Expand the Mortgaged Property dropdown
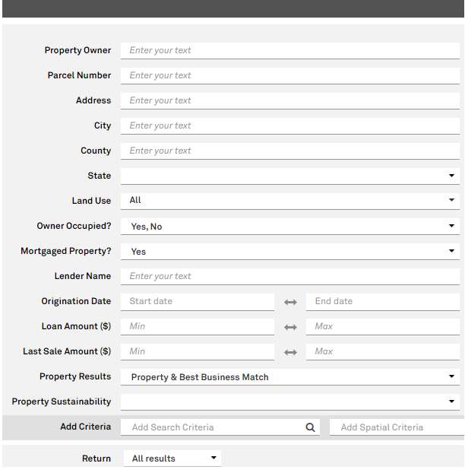 (289, 252)
